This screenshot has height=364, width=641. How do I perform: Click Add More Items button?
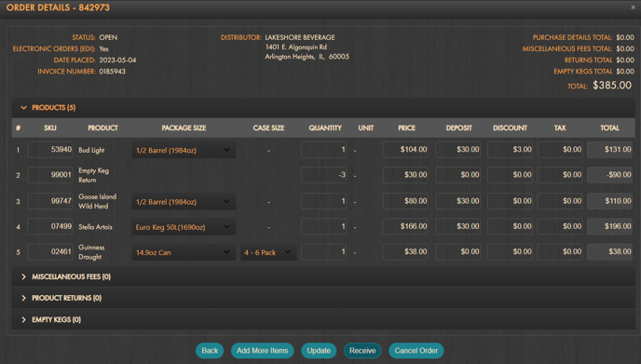(x=263, y=351)
